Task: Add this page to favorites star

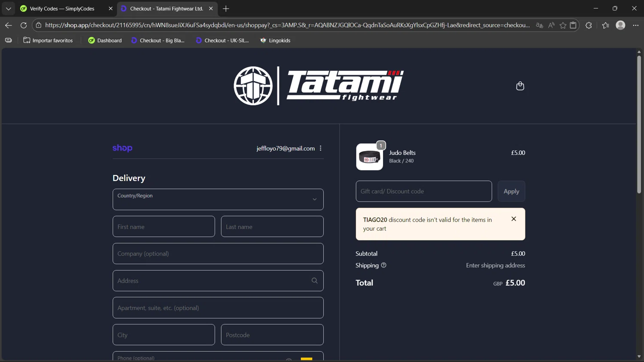Action: (x=563, y=25)
